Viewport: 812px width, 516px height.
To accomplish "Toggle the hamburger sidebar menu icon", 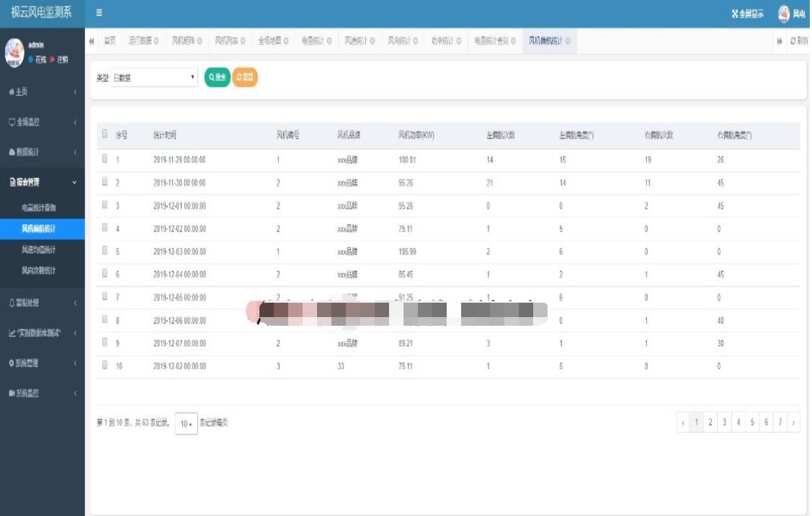I will click(99, 13).
